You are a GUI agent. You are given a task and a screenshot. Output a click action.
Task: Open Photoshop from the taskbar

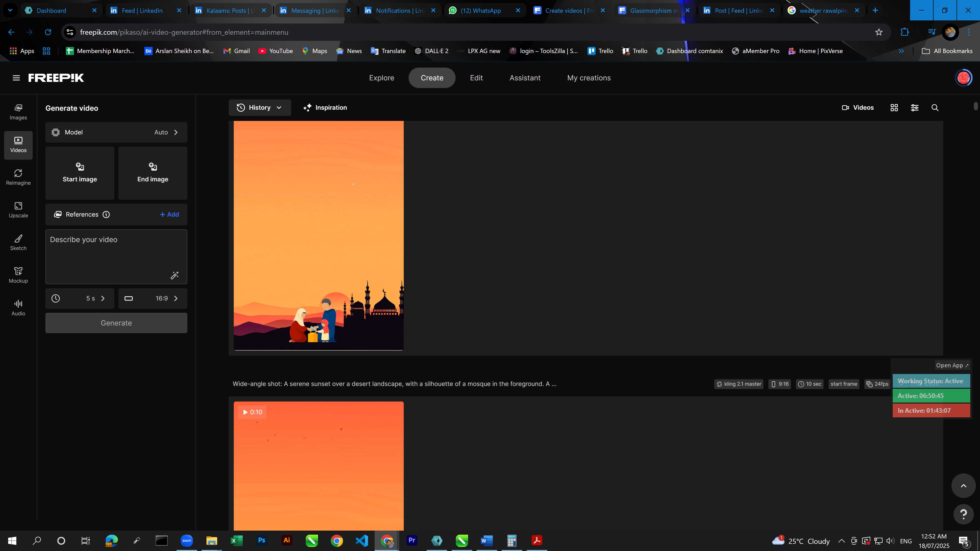(261, 540)
